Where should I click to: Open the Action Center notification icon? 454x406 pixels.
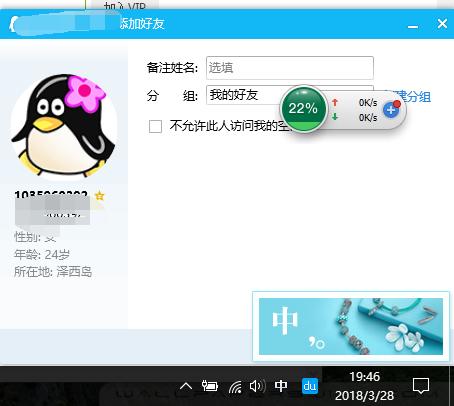tap(421, 386)
